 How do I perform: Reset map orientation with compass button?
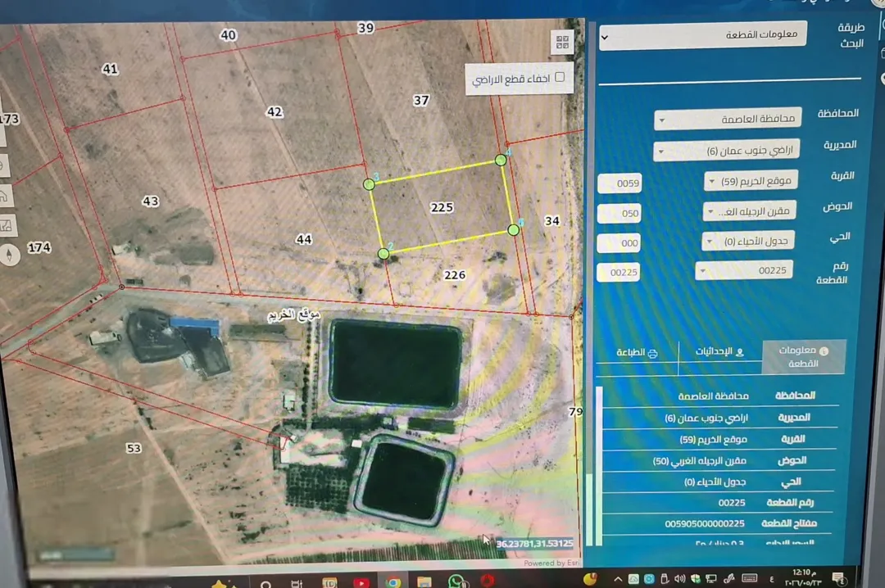click(x=8, y=255)
